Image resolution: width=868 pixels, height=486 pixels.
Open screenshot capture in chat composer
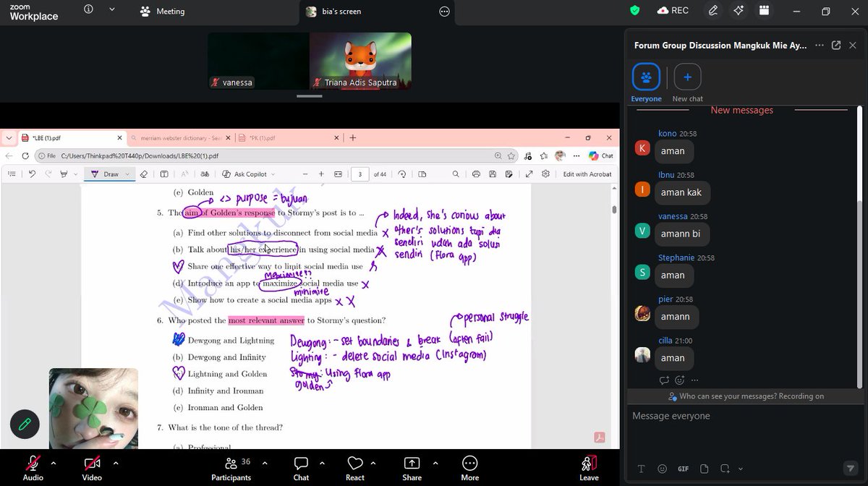click(725, 469)
